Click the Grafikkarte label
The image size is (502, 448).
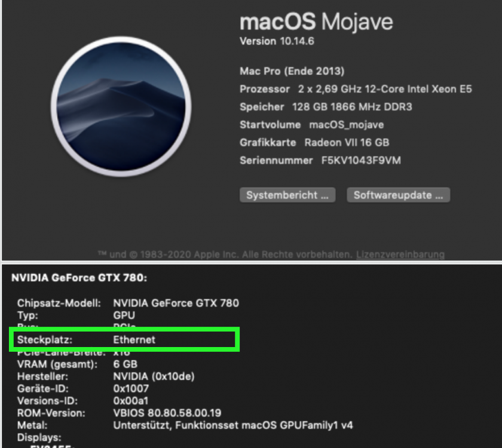[268, 142]
